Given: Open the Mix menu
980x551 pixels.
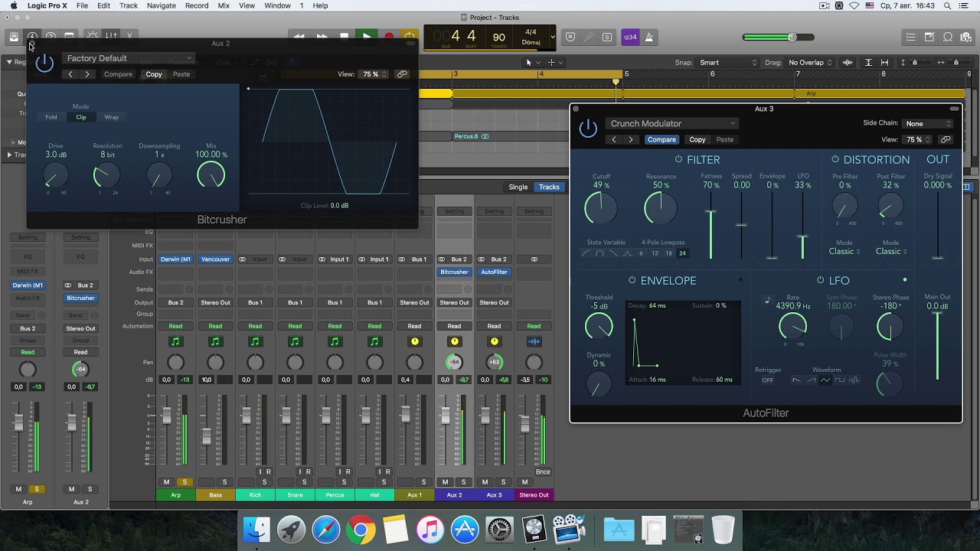Looking at the screenshot, I should [224, 5].
